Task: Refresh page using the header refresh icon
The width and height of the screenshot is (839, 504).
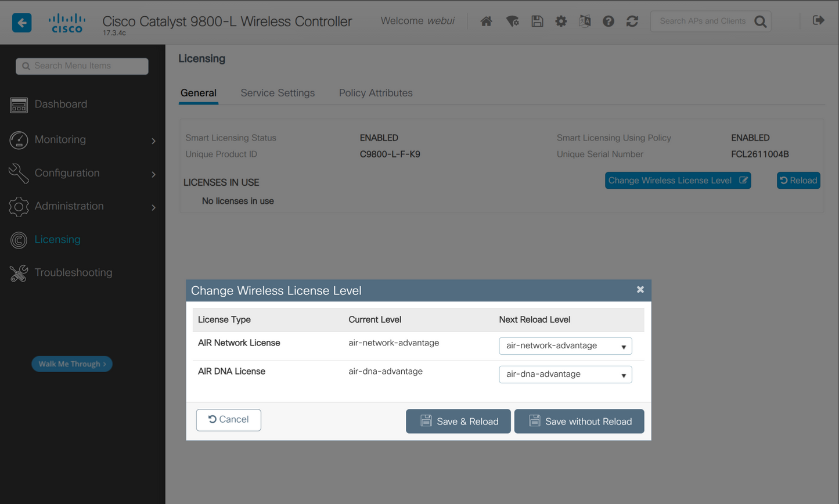Action: tap(632, 21)
